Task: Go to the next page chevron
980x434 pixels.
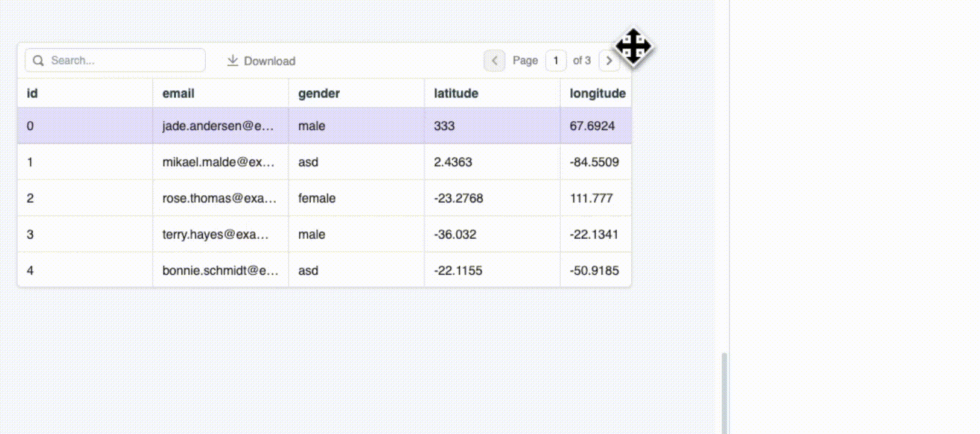Action: coord(608,61)
